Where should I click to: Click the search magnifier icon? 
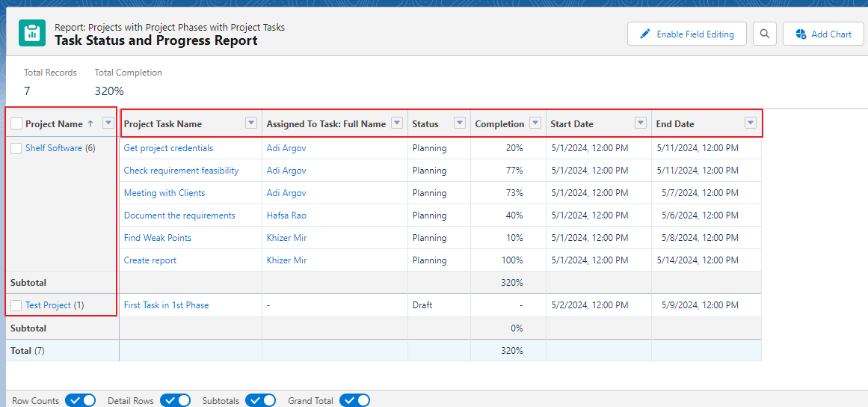(764, 34)
